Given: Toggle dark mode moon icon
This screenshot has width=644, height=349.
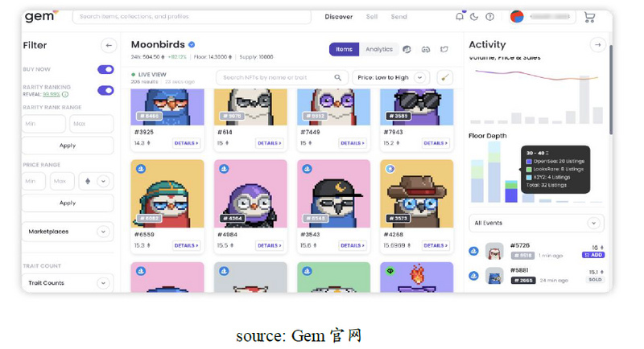Looking at the screenshot, I should click(x=474, y=17).
